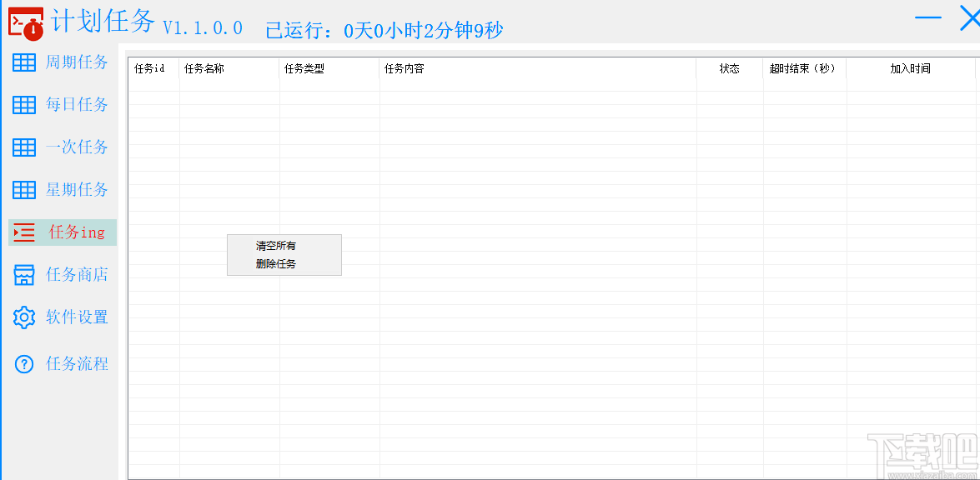Select the 每日任务 grid icon
Screen dimensions: 980x480
pyautogui.click(x=23, y=104)
